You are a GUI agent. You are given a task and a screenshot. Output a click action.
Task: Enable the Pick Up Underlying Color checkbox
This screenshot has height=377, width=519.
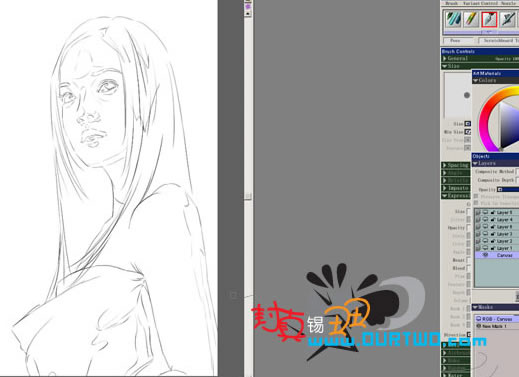coord(476,203)
